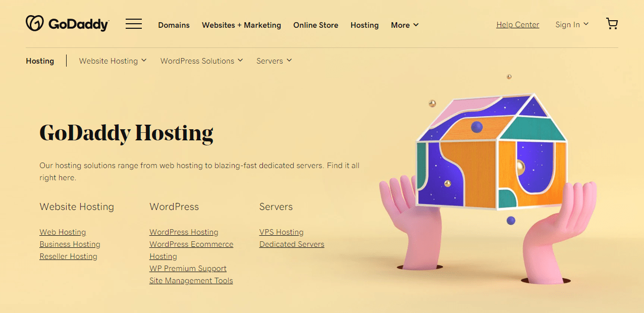Select Online Store in the navigation
644x313 pixels.
click(315, 25)
